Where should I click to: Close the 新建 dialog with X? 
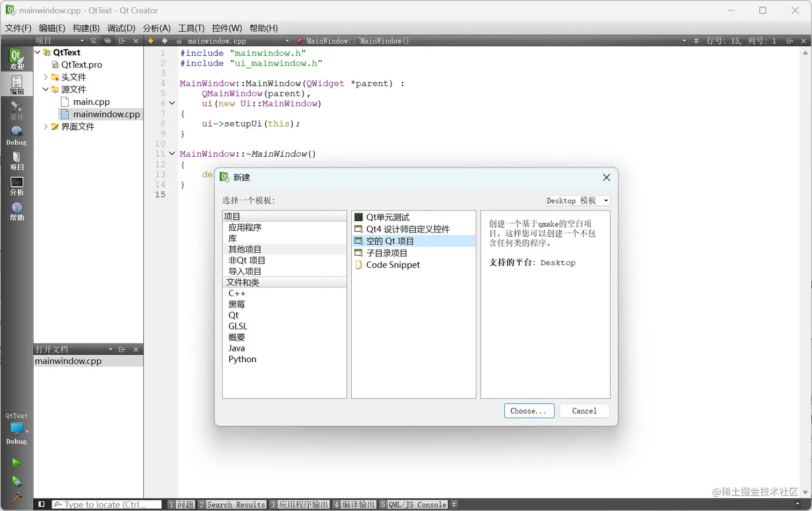click(x=606, y=177)
